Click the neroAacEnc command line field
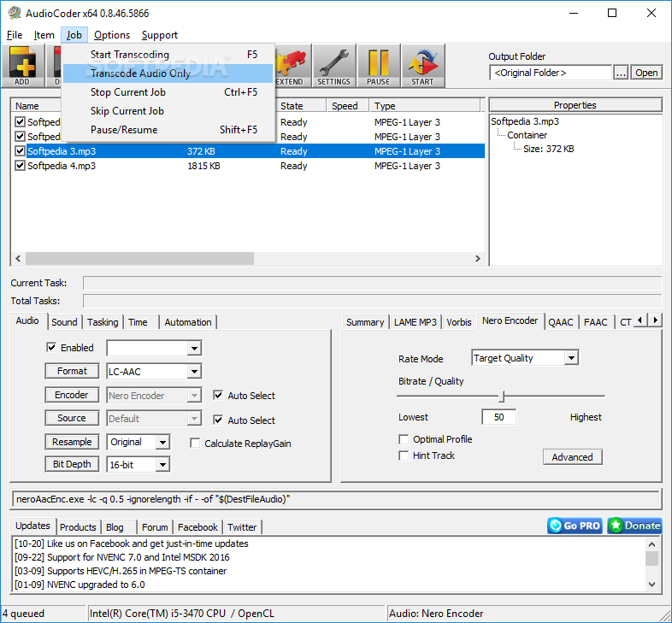672x623 pixels. click(335, 499)
